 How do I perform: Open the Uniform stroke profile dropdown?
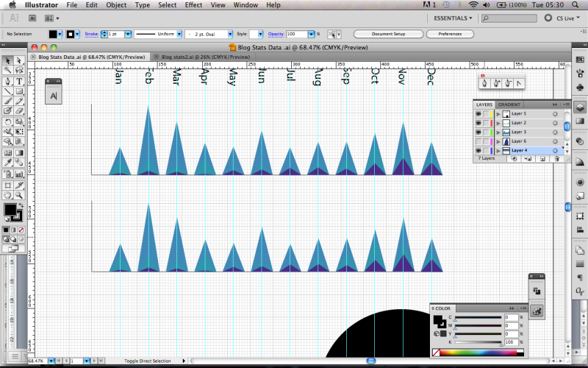(179, 34)
